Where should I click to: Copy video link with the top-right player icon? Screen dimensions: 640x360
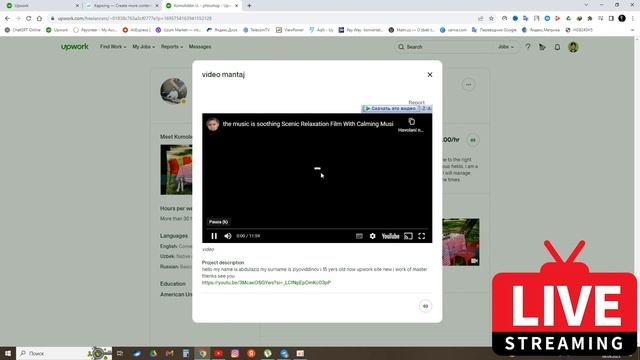tap(411, 122)
